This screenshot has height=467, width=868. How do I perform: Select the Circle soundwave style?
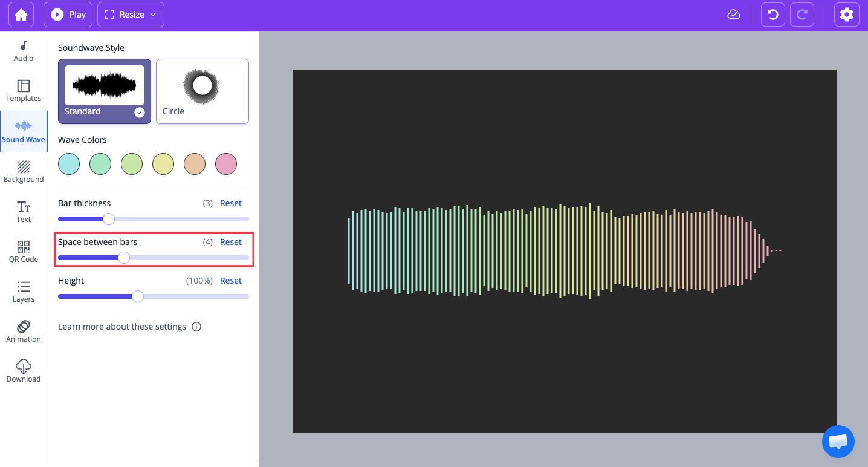tap(202, 91)
